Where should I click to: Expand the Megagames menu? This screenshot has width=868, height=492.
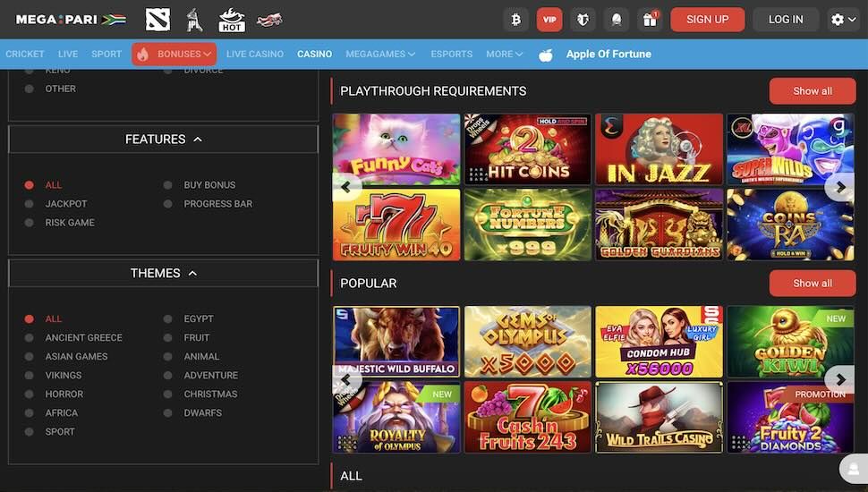[380, 55]
